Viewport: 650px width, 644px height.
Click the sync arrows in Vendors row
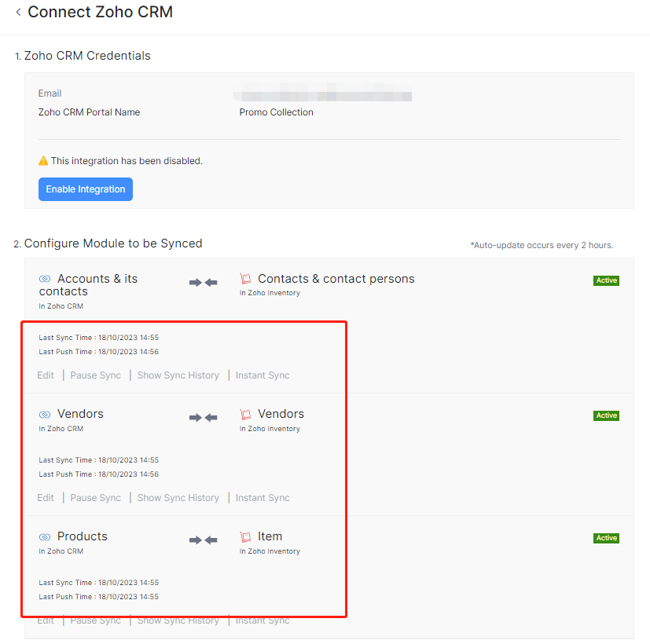point(203,418)
